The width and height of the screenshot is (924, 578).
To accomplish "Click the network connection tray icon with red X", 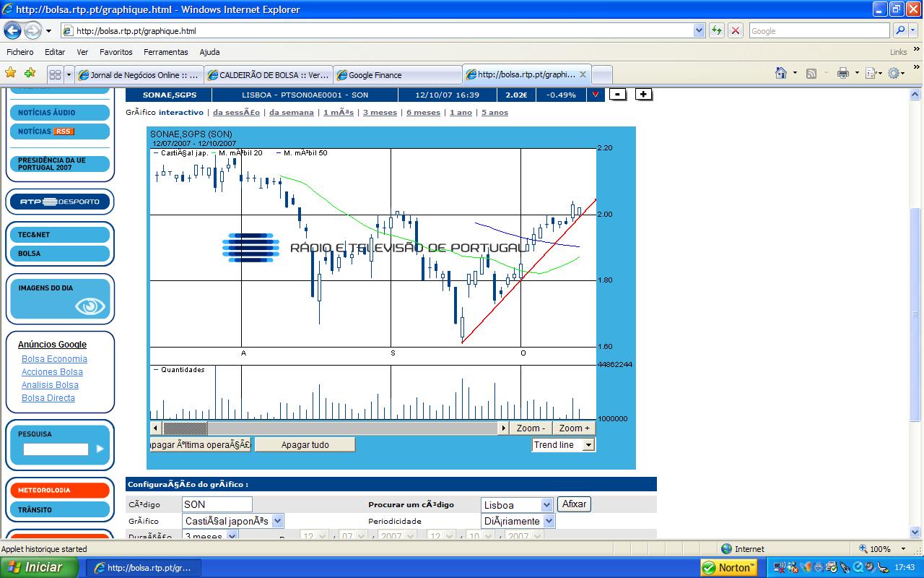I will (x=780, y=568).
